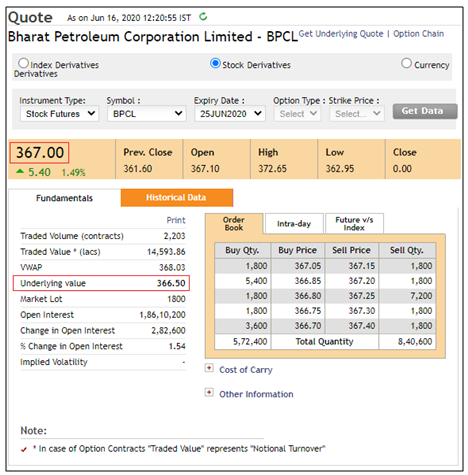Open the Option Type Select dropdown
The width and height of the screenshot is (468, 475).
pyautogui.click(x=297, y=114)
